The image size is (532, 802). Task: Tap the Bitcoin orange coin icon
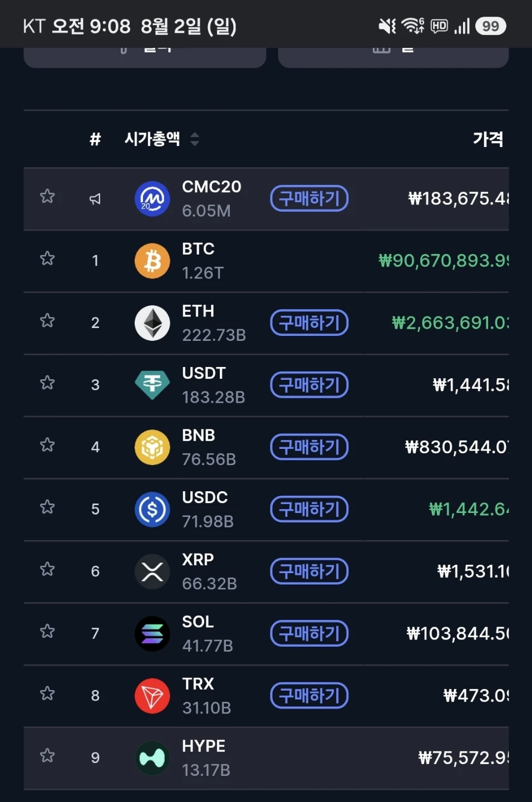coord(152,261)
